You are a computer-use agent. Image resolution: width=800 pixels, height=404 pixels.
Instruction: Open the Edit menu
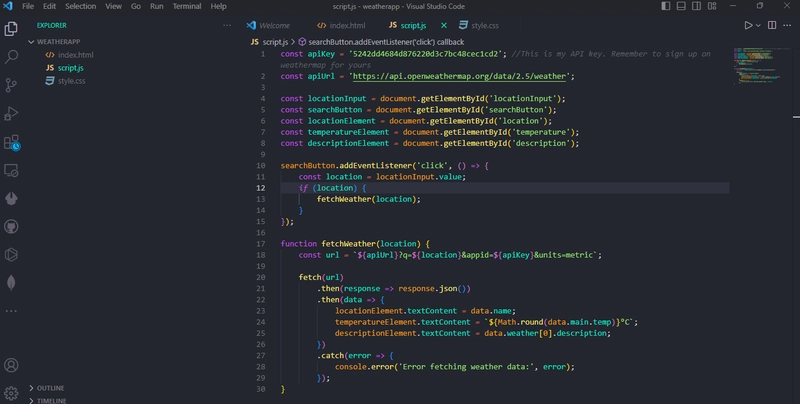tap(49, 6)
